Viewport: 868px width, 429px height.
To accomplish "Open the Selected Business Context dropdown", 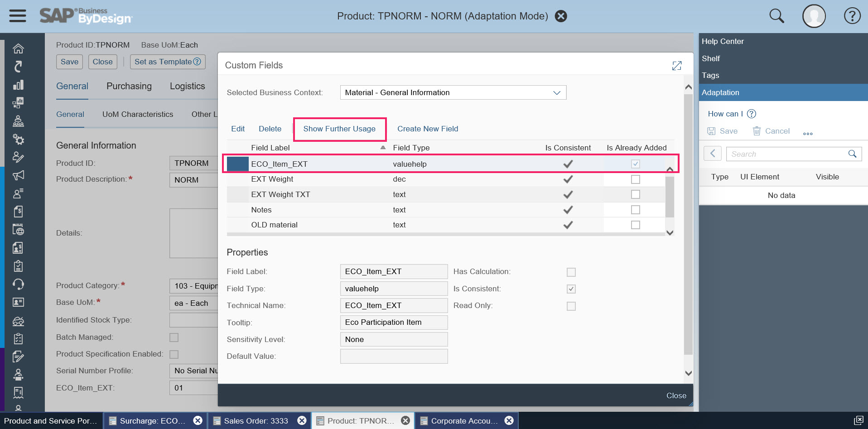I will (557, 92).
